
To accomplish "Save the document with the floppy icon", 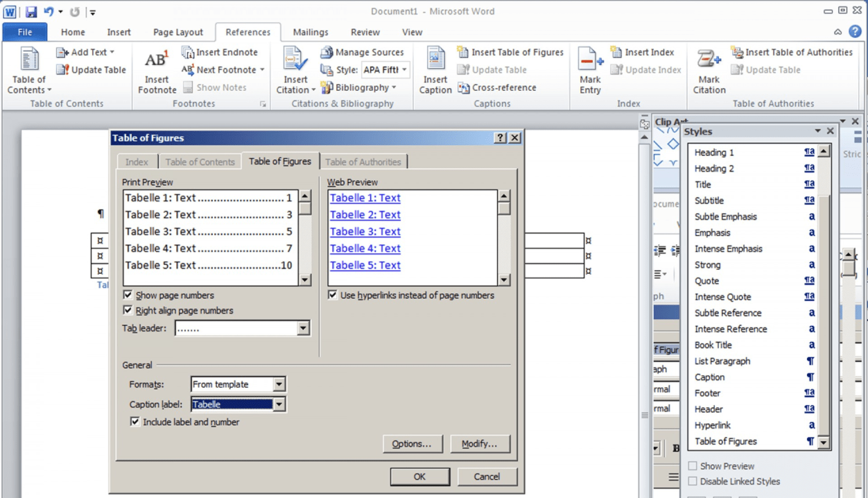I will 31,11.
